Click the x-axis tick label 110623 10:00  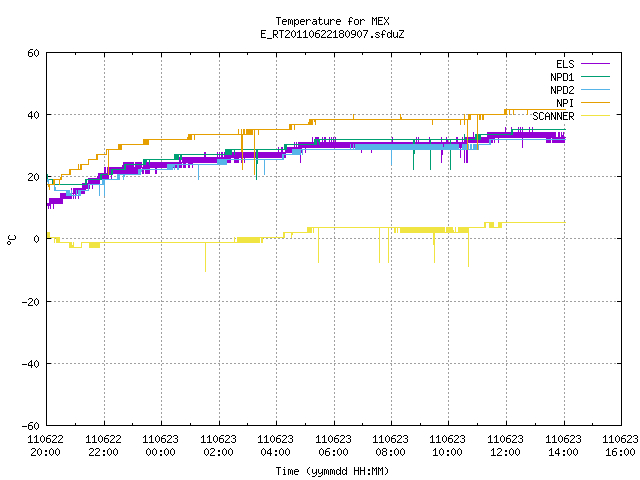[448, 446]
